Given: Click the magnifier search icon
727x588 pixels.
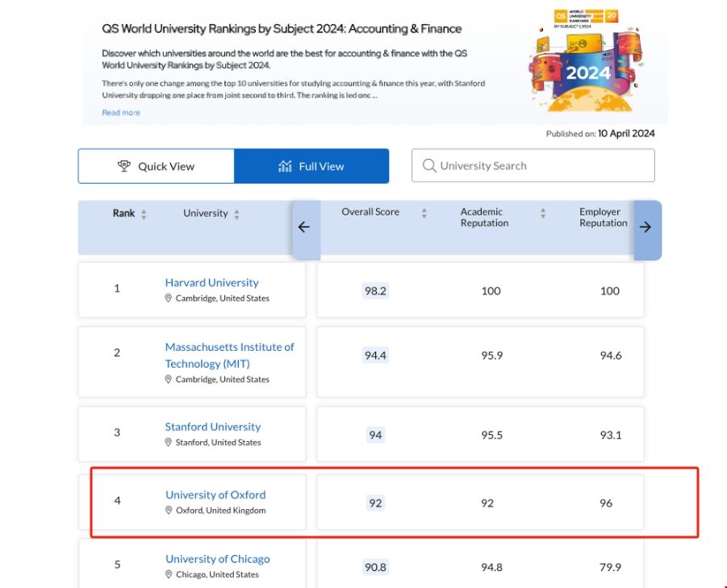Looking at the screenshot, I should [x=429, y=166].
